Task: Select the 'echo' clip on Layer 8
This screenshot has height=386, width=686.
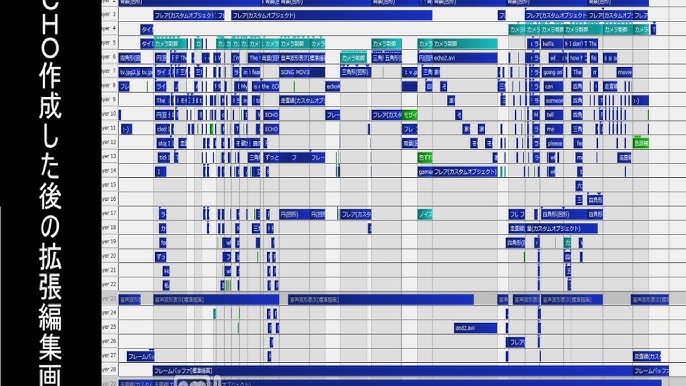Action: tap(333, 86)
